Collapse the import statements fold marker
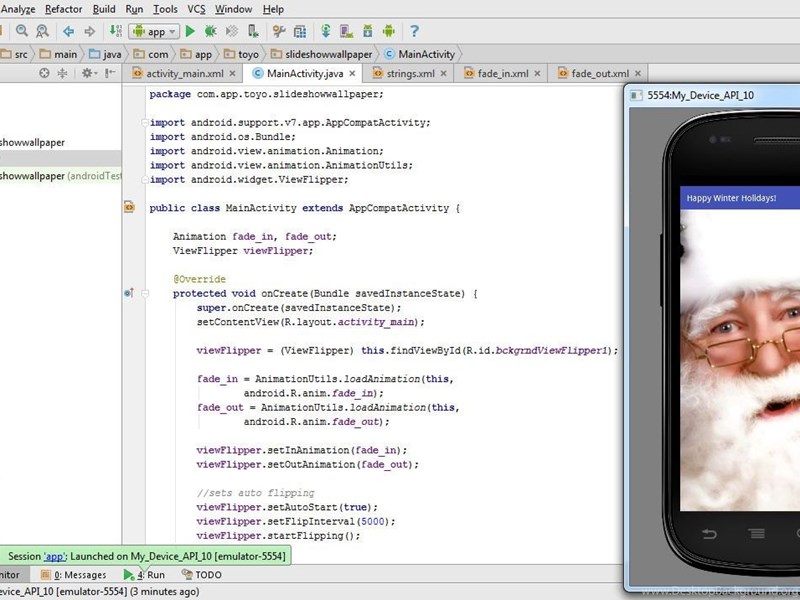 point(144,123)
